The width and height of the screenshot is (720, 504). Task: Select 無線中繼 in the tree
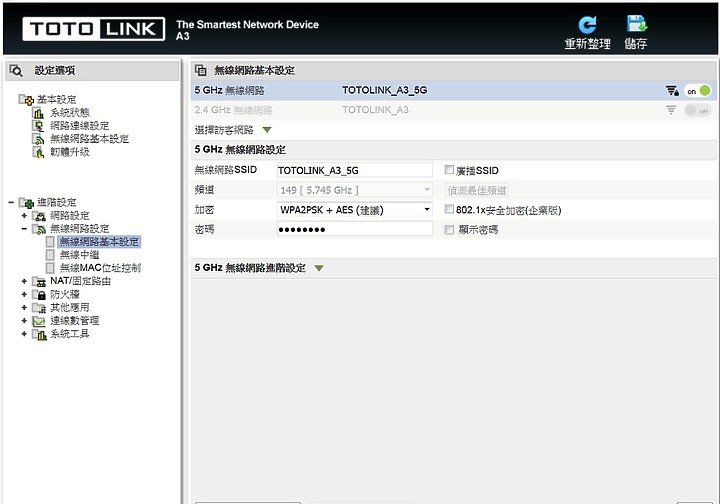(79, 255)
